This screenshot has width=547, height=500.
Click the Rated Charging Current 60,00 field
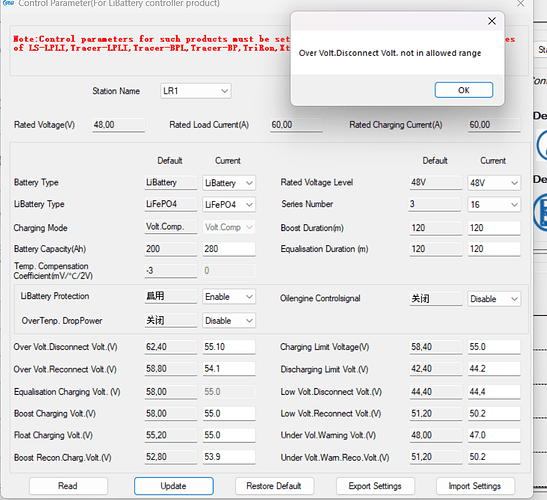point(494,125)
